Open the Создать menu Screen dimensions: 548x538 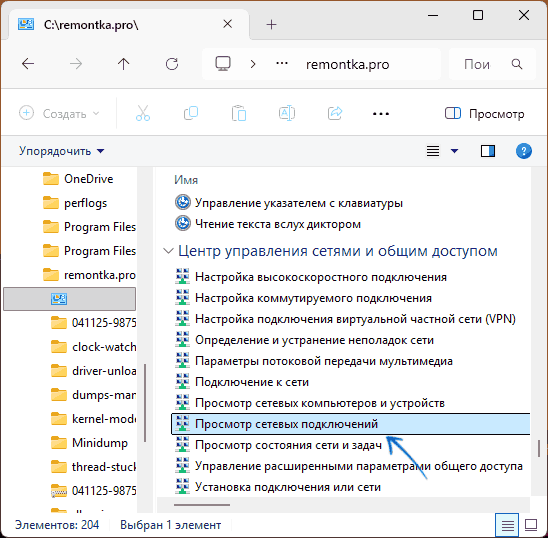59,114
